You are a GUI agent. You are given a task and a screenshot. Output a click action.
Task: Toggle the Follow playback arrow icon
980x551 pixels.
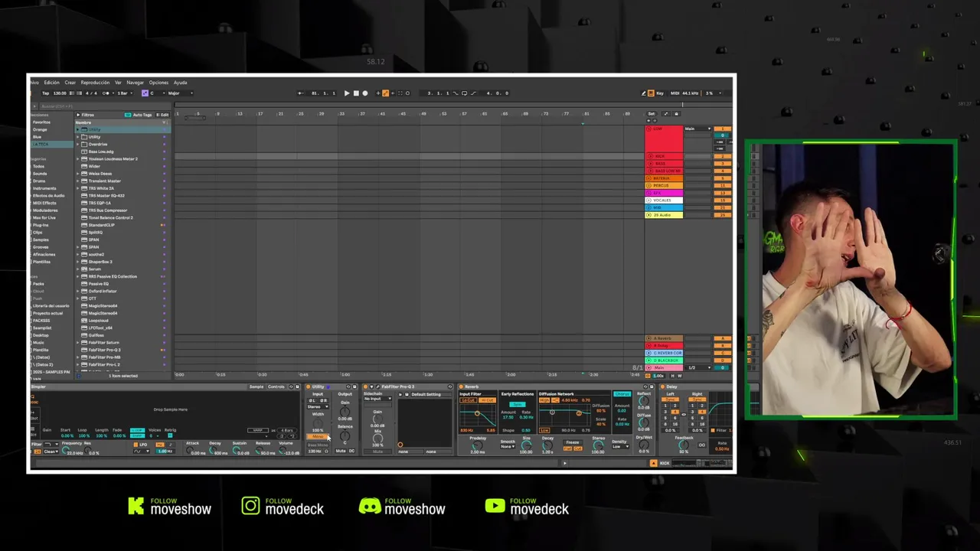pos(301,93)
